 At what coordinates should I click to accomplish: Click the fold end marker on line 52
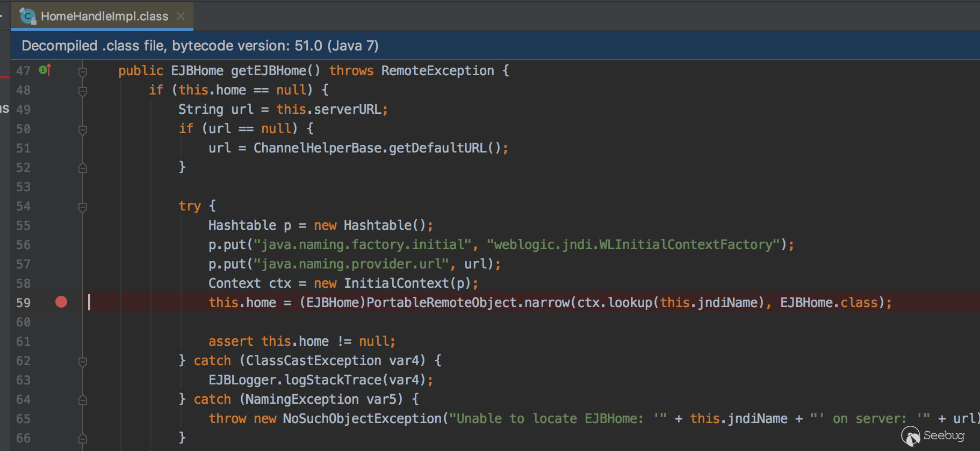[83, 168]
